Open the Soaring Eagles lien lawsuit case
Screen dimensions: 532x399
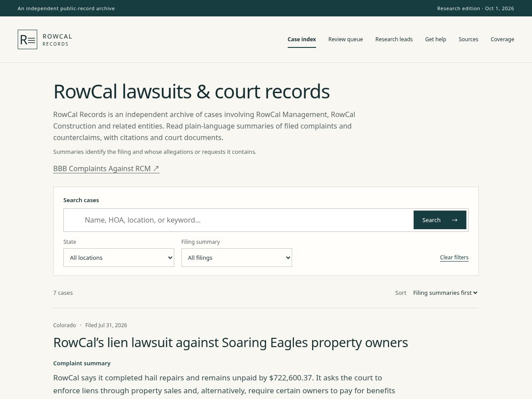tap(231, 343)
